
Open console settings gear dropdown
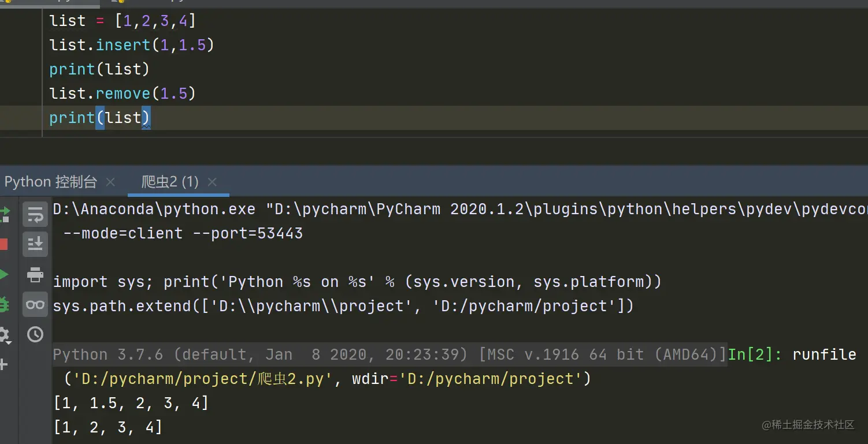pos(5,335)
